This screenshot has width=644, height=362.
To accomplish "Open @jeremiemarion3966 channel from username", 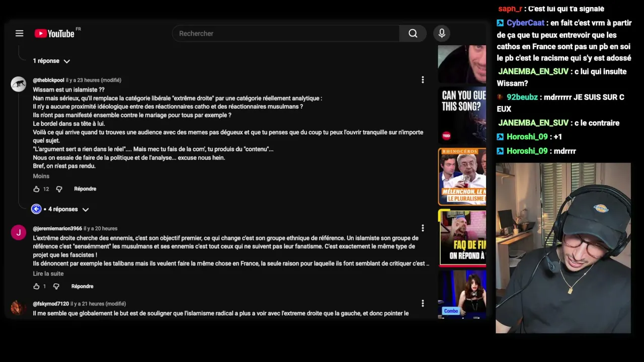I will pyautogui.click(x=57, y=228).
